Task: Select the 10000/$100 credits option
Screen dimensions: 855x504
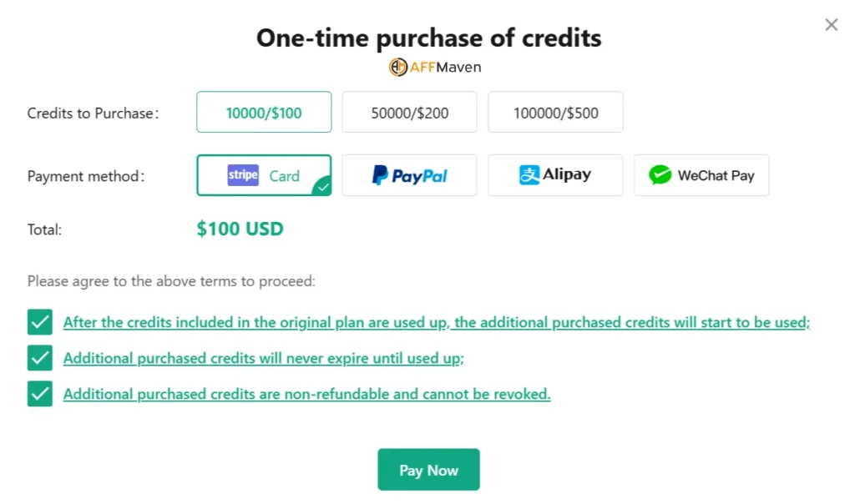Action: 263,111
